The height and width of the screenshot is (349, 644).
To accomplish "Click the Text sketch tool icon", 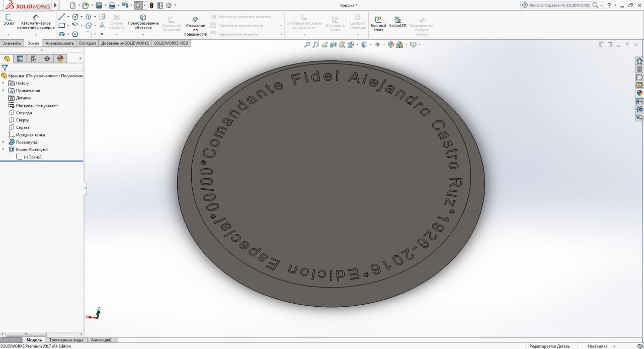I will click(102, 25).
